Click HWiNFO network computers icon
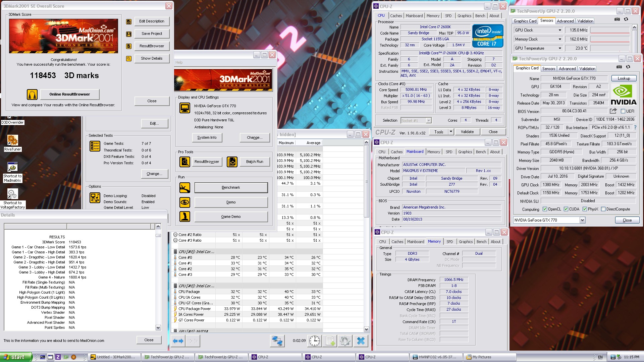The width and height of the screenshot is (644, 362). click(x=277, y=341)
